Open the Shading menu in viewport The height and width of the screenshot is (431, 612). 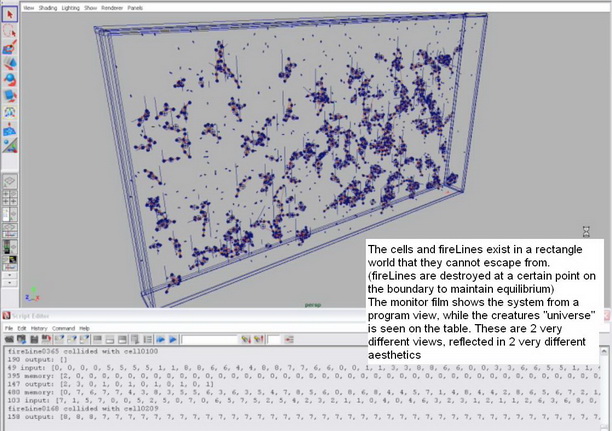point(48,6)
